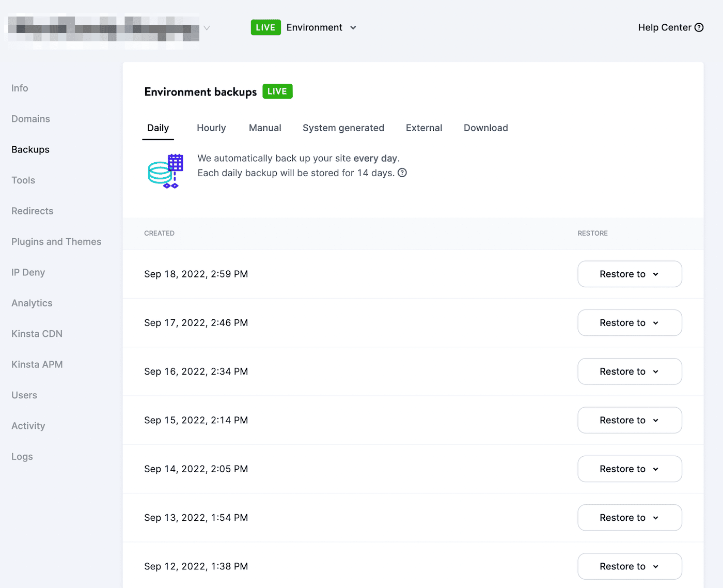Screen dimensions: 723x588
Task: Switch to the Hourly backups tab
Action: pos(211,128)
